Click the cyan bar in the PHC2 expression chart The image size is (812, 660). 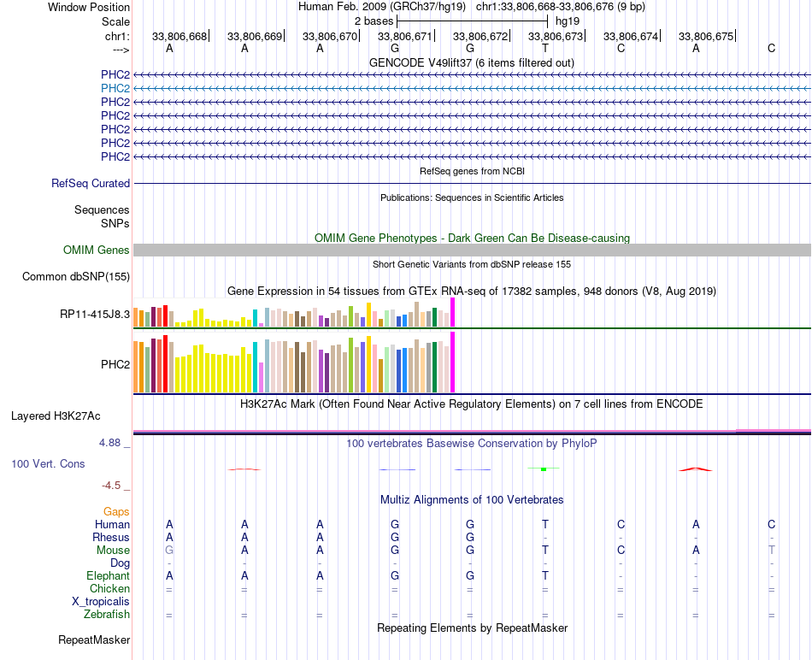tap(256, 367)
